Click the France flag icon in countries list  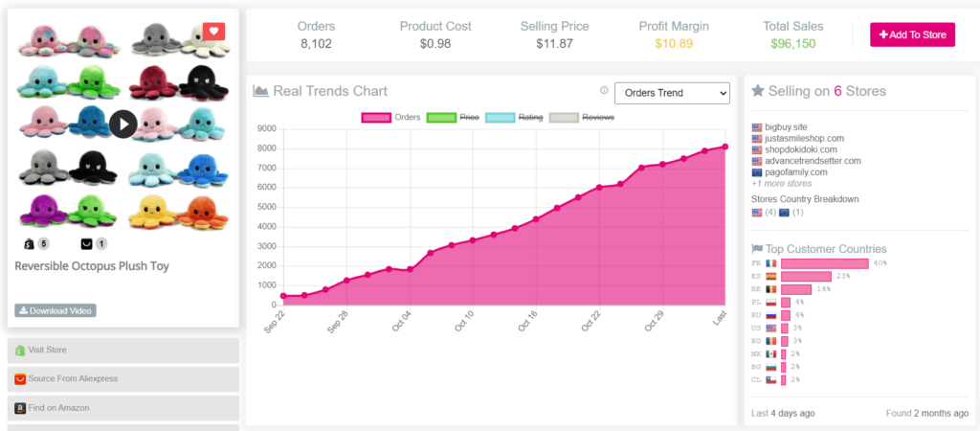pyautogui.click(x=770, y=263)
